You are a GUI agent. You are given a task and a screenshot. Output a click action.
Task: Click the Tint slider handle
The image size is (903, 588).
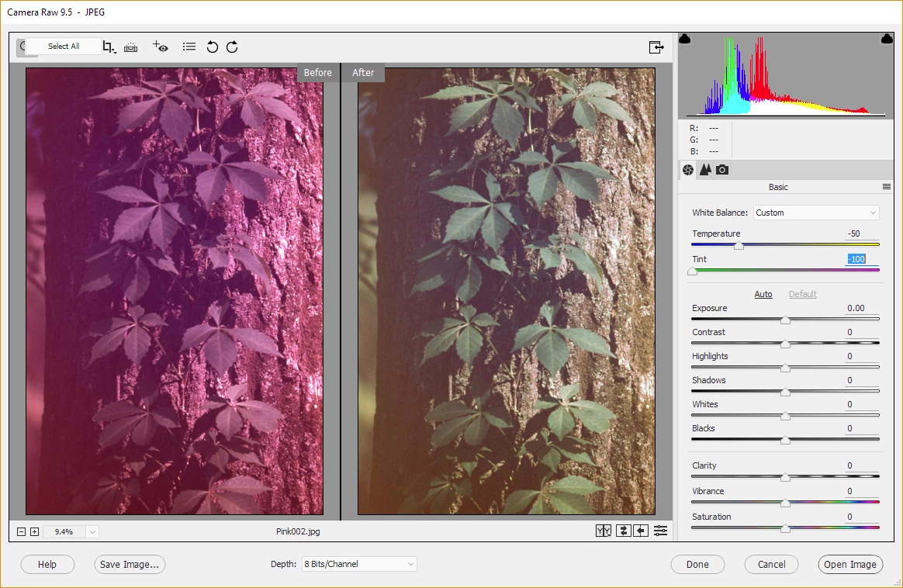692,272
